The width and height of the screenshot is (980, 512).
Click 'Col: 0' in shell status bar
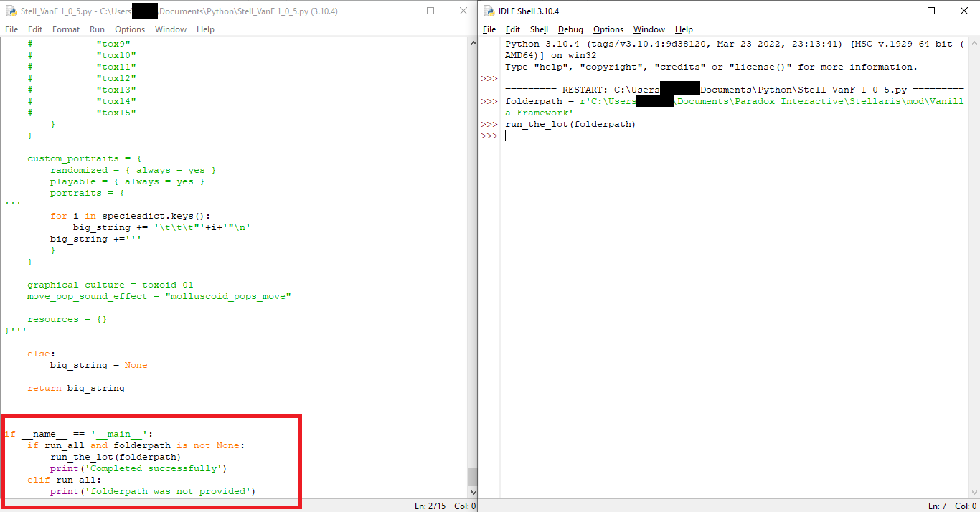966,506
